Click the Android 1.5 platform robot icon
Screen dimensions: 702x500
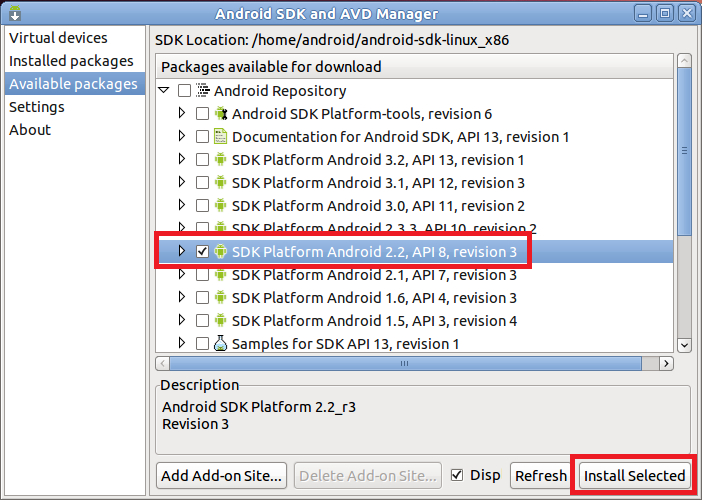click(220, 320)
